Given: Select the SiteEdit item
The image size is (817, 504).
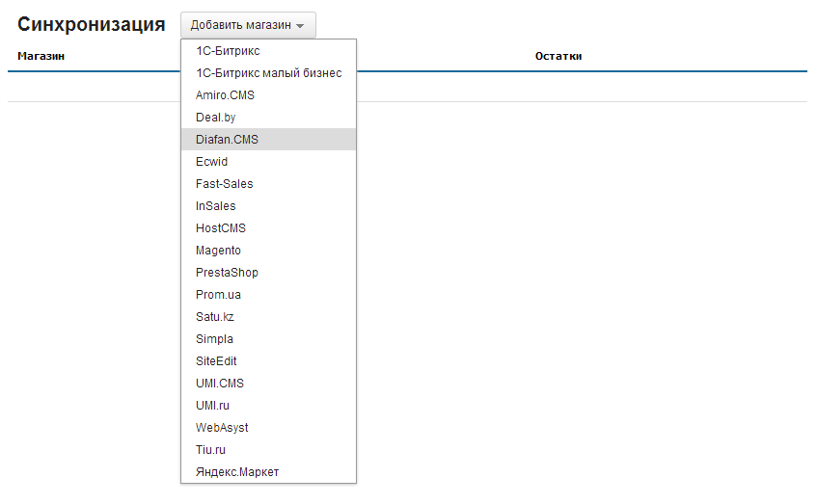Looking at the screenshot, I should point(268,360).
